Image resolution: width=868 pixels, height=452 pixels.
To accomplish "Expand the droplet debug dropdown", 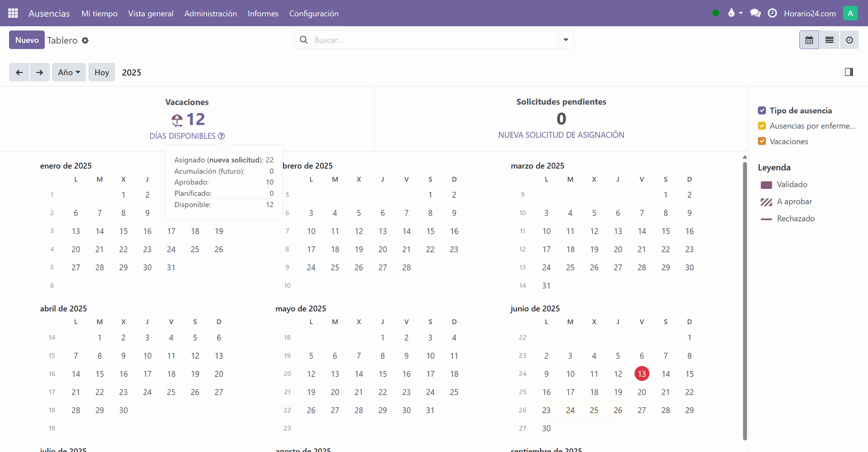I will 735,13.
